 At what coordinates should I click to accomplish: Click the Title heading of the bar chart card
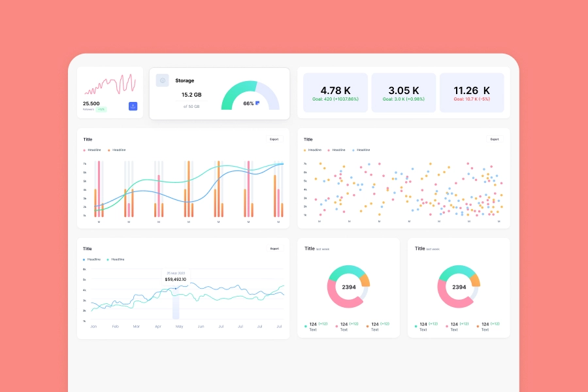pyautogui.click(x=88, y=140)
